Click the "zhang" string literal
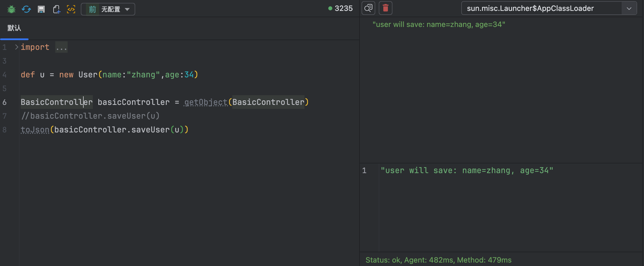The image size is (644, 266). click(x=143, y=75)
